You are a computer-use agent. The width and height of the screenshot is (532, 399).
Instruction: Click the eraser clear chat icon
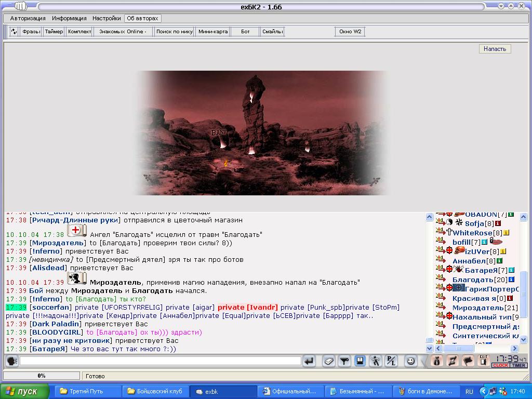(328, 361)
